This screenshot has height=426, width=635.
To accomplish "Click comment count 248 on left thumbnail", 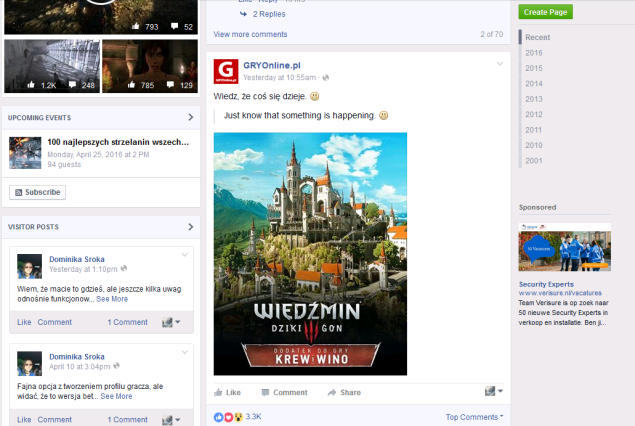I will (x=82, y=85).
